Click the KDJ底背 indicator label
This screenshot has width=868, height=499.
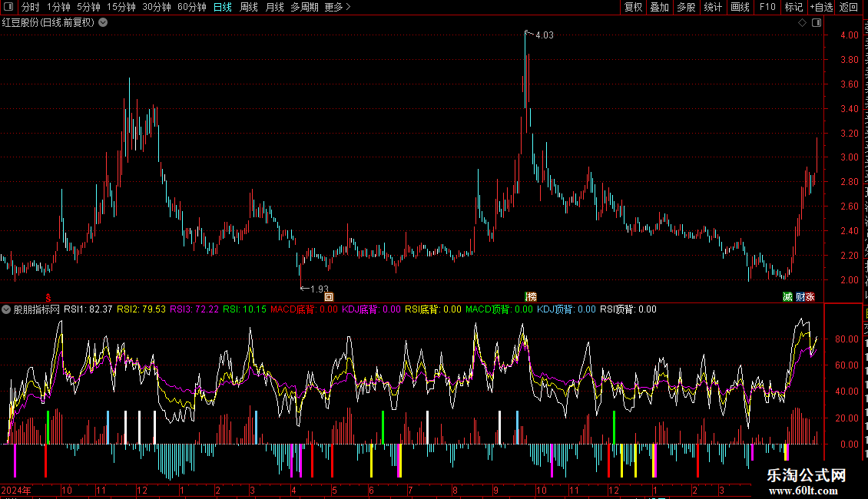pos(372,309)
